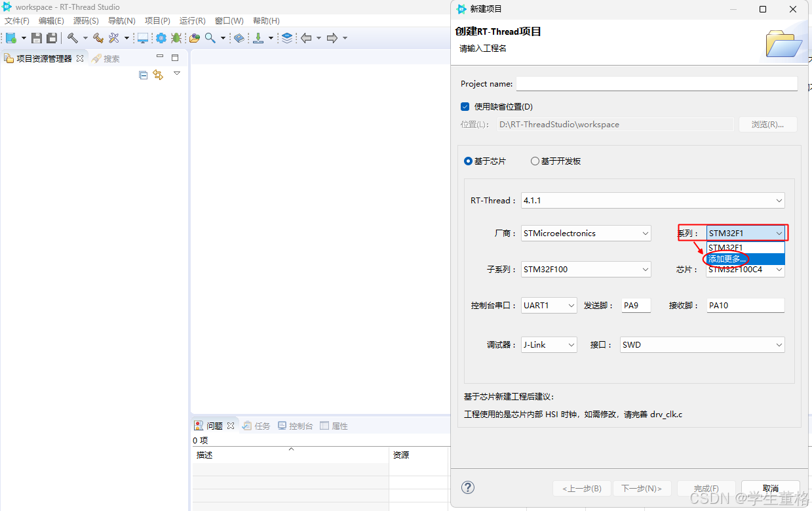The image size is (812, 511).
Task: Open the 调试器 J-Link dropdown
Action: 549,344
